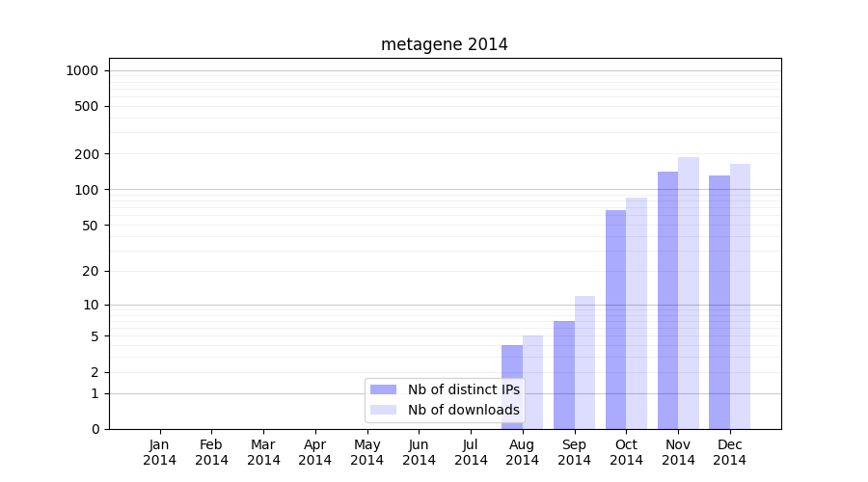
Task: Click the Oct 2014 downloads bar
Action: [637, 313]
